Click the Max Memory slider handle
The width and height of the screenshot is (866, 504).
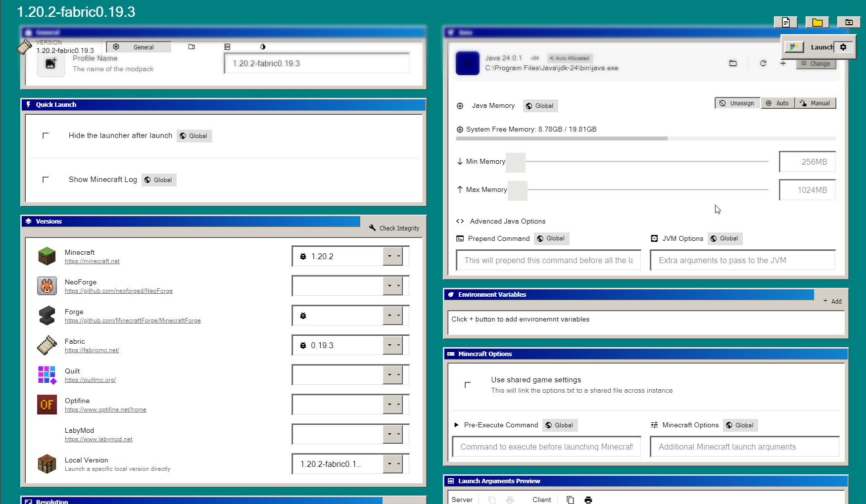pyautogui.click(x=518, y=190)
